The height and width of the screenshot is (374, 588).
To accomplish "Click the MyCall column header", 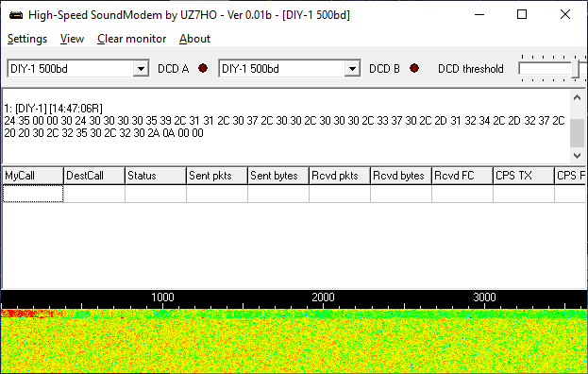I will click(33, 176).
